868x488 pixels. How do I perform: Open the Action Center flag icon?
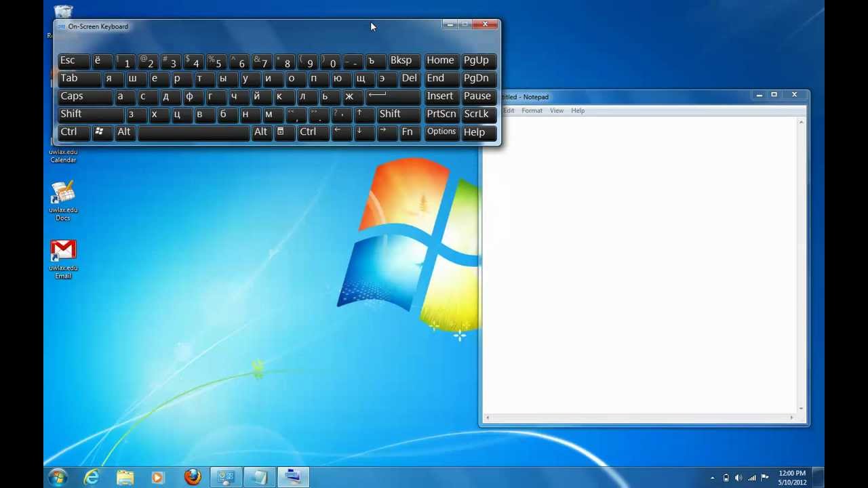coord(765,478)
